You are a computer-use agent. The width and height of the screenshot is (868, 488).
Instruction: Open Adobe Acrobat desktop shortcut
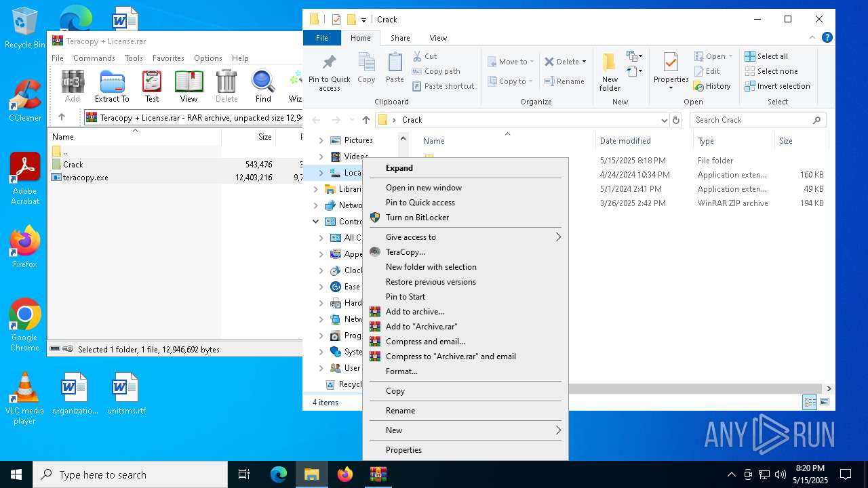point(25,179)
